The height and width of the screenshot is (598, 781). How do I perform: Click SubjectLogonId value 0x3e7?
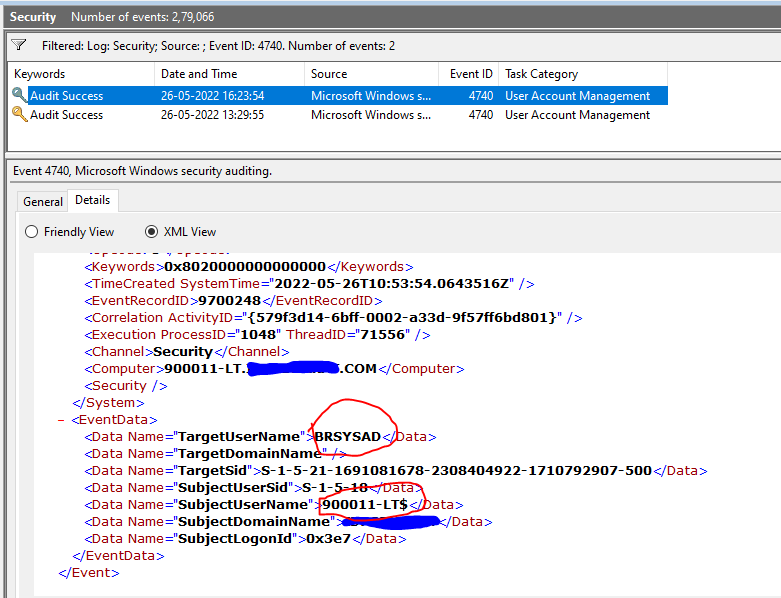click(x=328, y=539)
